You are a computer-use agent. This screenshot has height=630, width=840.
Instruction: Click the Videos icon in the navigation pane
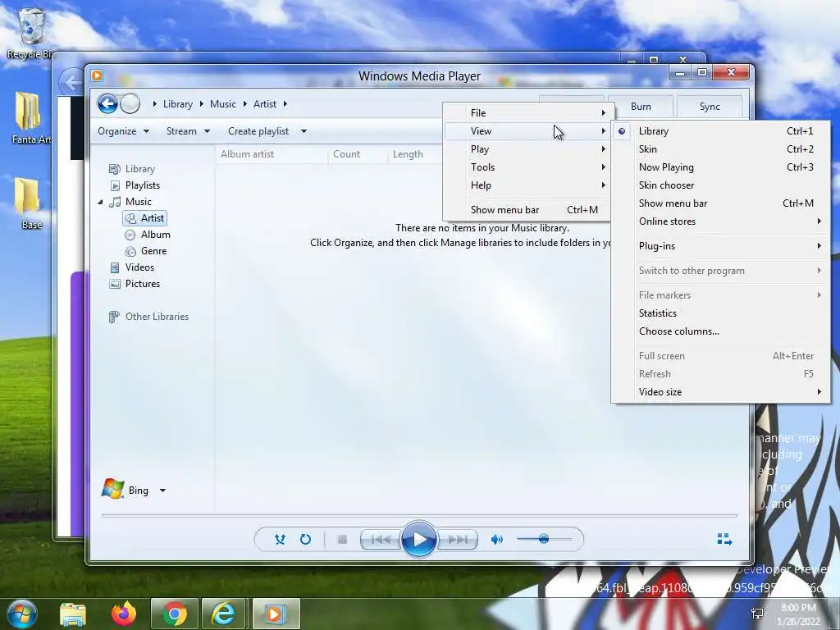coord(114,267)
